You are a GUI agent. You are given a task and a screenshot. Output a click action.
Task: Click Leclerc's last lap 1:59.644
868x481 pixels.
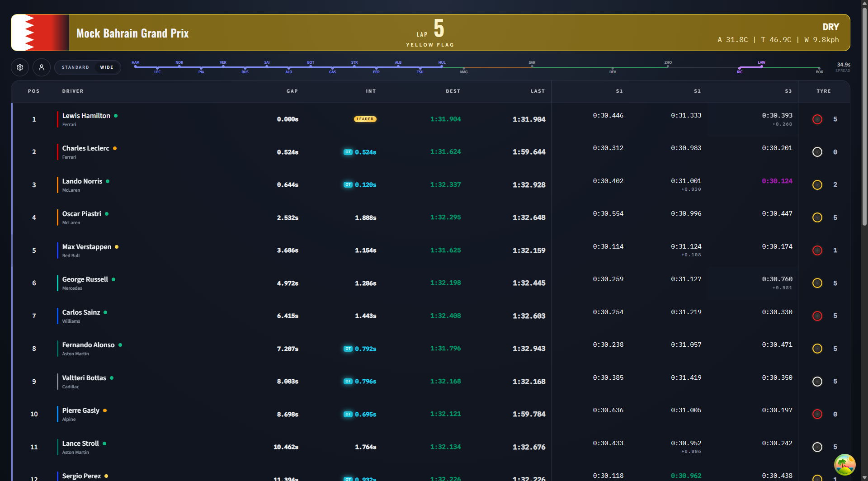point(529,152)
